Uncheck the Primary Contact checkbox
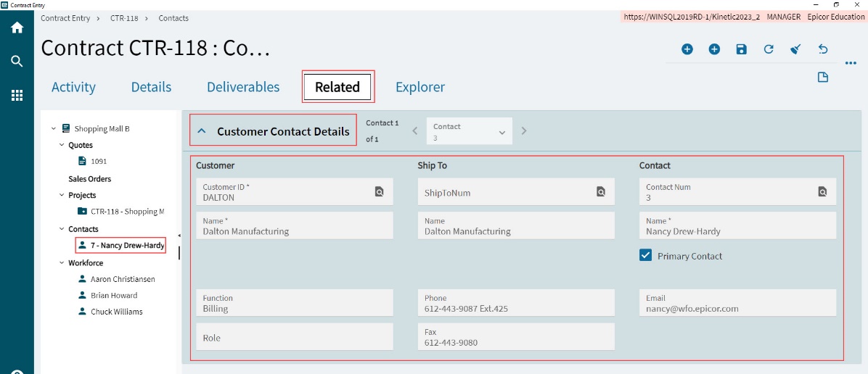This screenshot has height=374, width=868. click(x=645, y=255)
